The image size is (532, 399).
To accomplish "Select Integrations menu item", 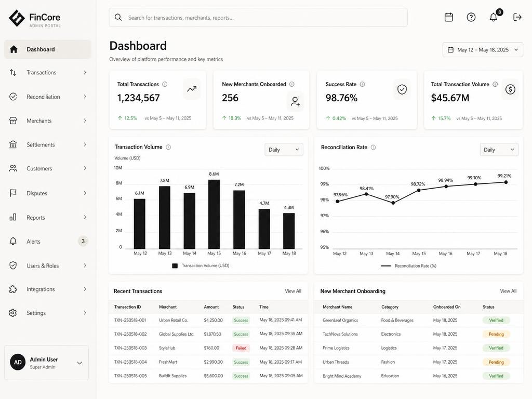I will (x=48, y=289).
